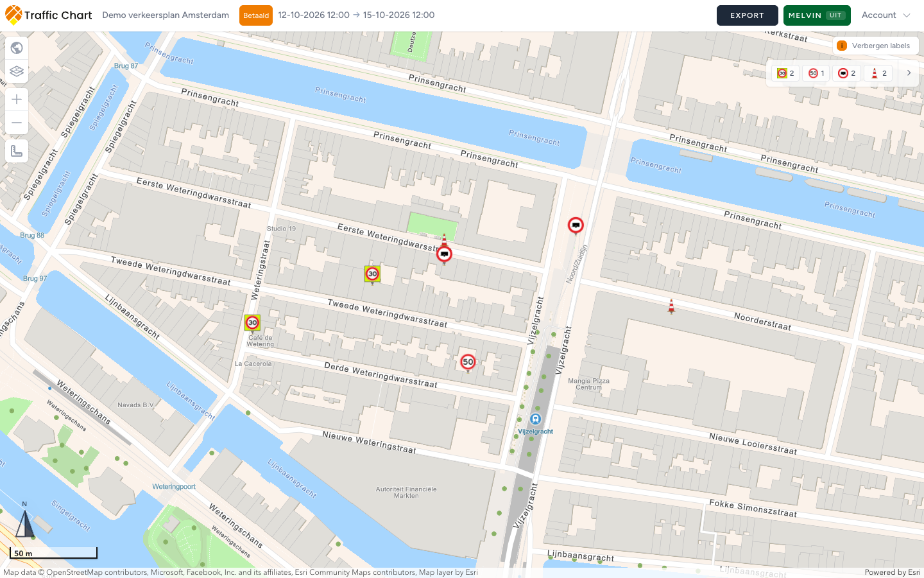This screenshot has height=578, width=924.
Task: Filter by yellow 30 zone sign chip
Action: coord(786,73)
